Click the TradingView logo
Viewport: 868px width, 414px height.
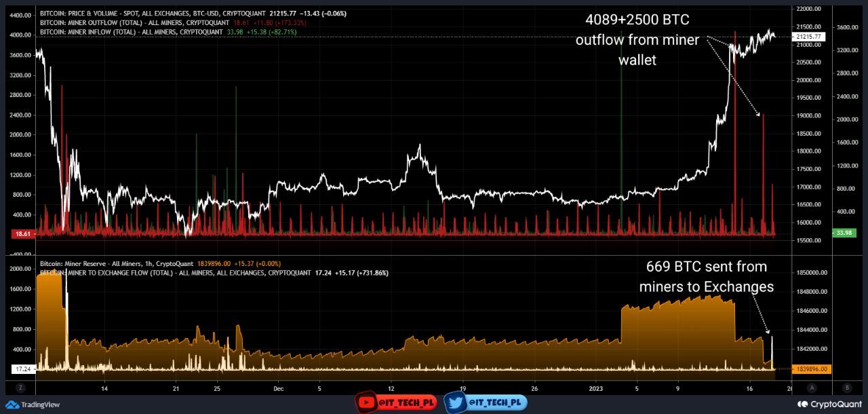35,404
